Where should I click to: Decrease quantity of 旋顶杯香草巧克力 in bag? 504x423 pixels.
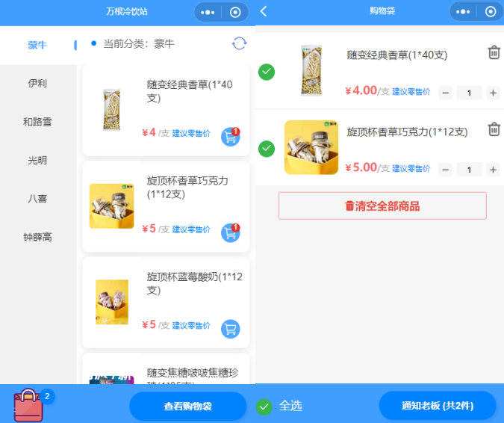click(x=446, y=170)
